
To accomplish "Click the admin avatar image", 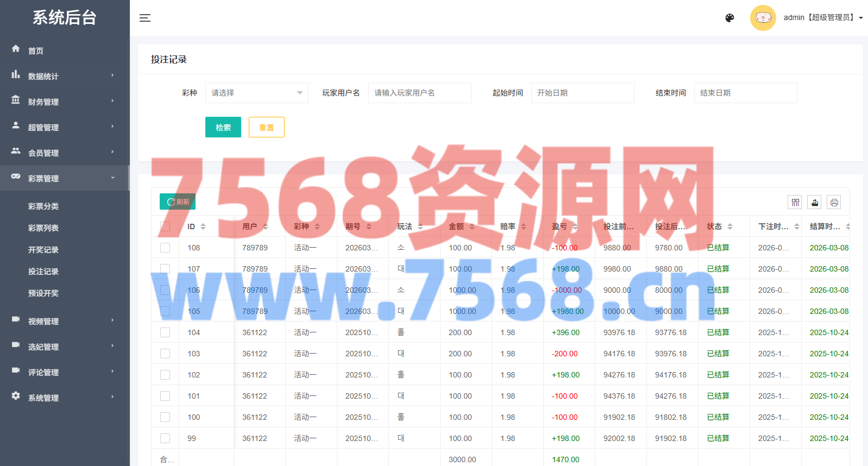I will pos(763,18).
